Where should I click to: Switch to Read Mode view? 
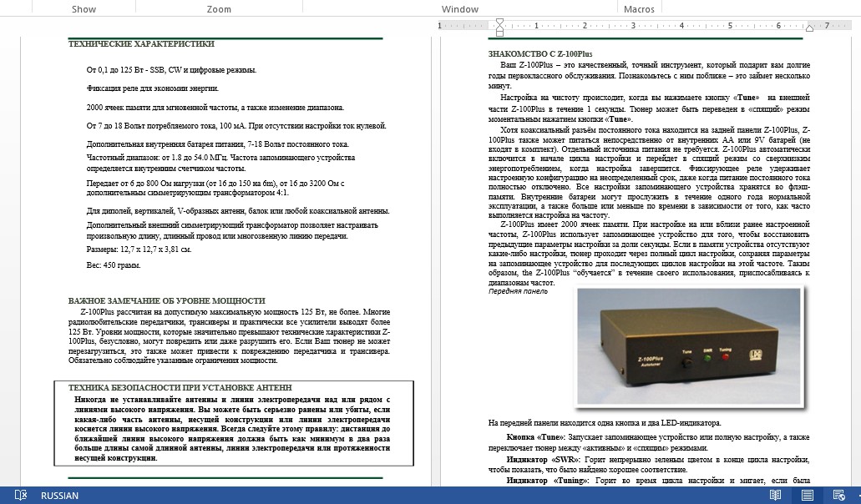(x=775, y=495)
